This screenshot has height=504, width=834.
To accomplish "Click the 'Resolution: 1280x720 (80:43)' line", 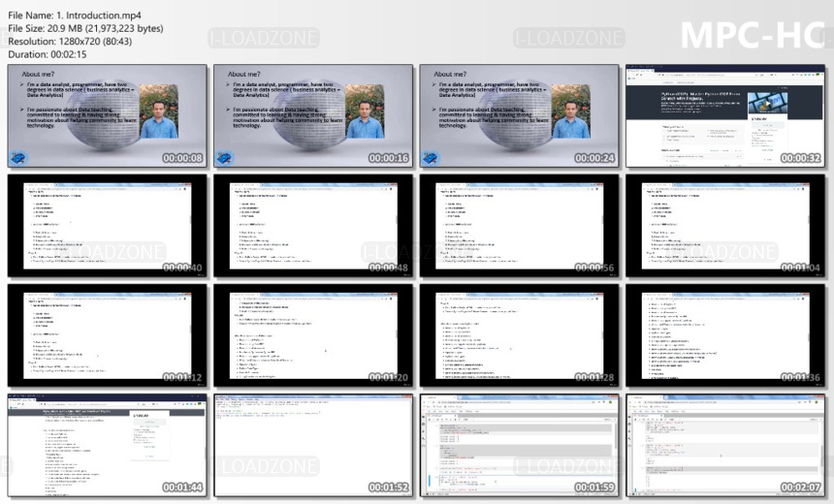I will pyautogui.click(x=70, y=42).
